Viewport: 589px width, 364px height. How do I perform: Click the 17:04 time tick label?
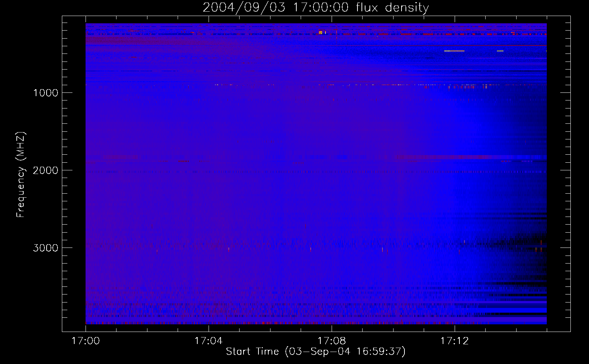(209, 341)
